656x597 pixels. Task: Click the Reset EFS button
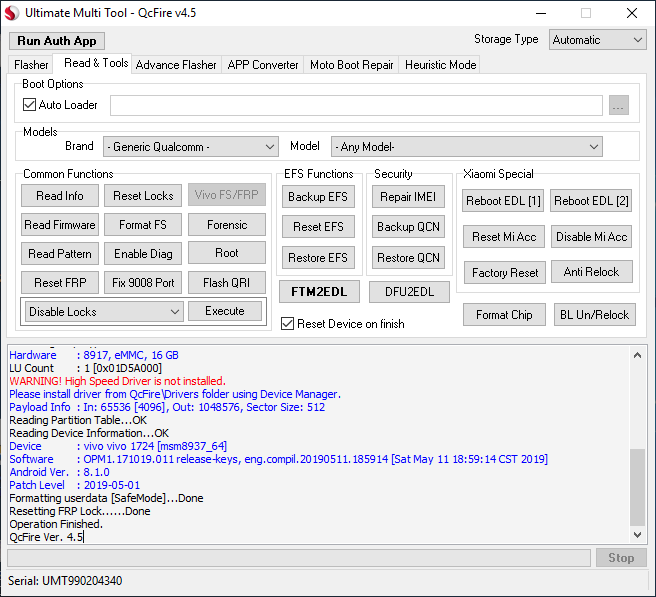318,227
